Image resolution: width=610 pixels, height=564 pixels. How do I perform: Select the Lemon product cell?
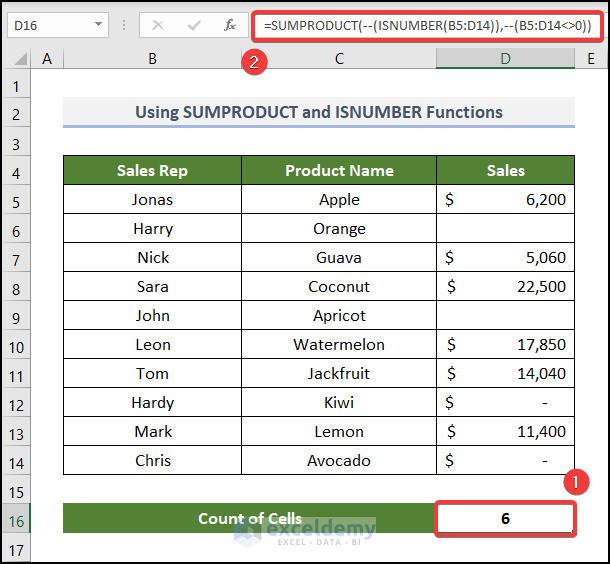point(339,432)
